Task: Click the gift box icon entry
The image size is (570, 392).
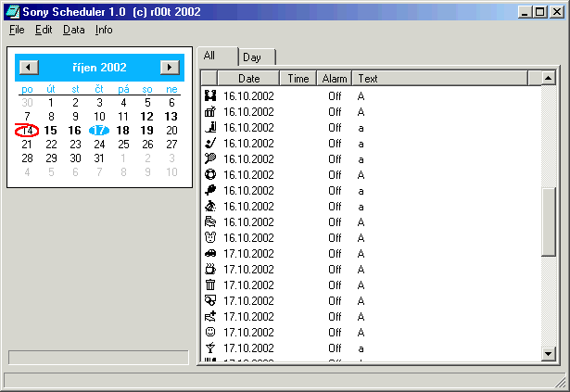Action: (x=210, y=111)
